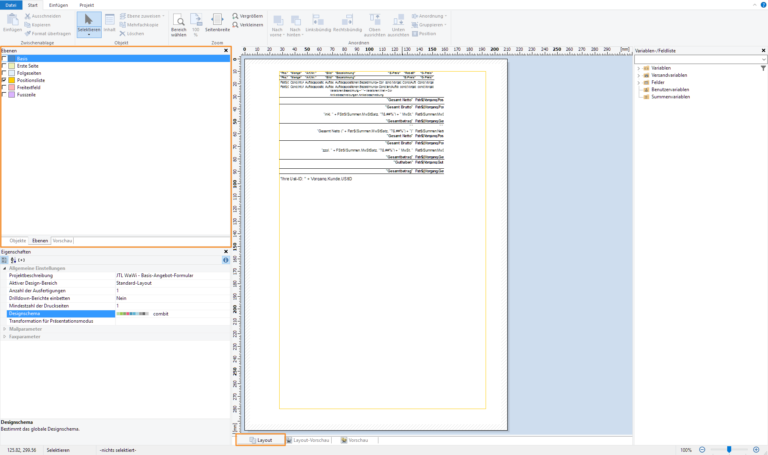The image size is (768, 455).
Task: Open the Einfügen ribbon tab
Action: (58, 5)
